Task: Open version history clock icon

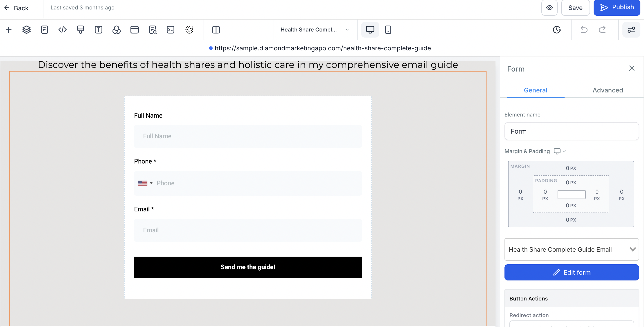Action: 556,30
